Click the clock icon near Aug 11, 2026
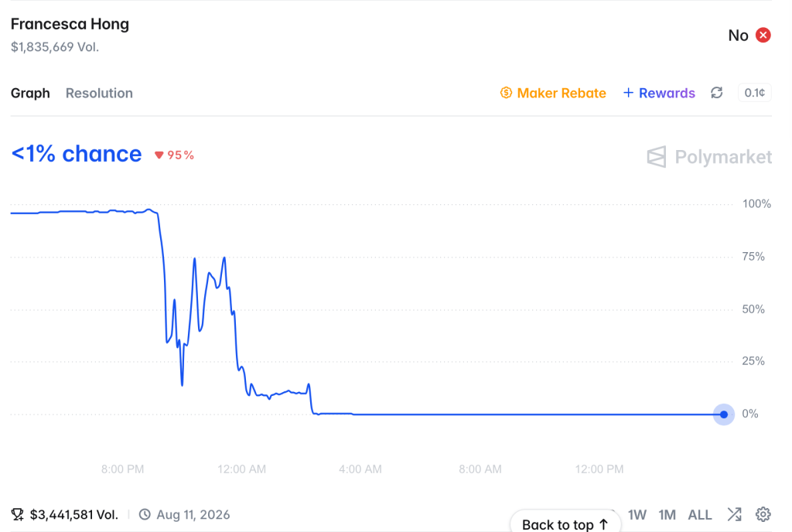The image size is (792, 532). pyautogui.click(x=145, y=514)
